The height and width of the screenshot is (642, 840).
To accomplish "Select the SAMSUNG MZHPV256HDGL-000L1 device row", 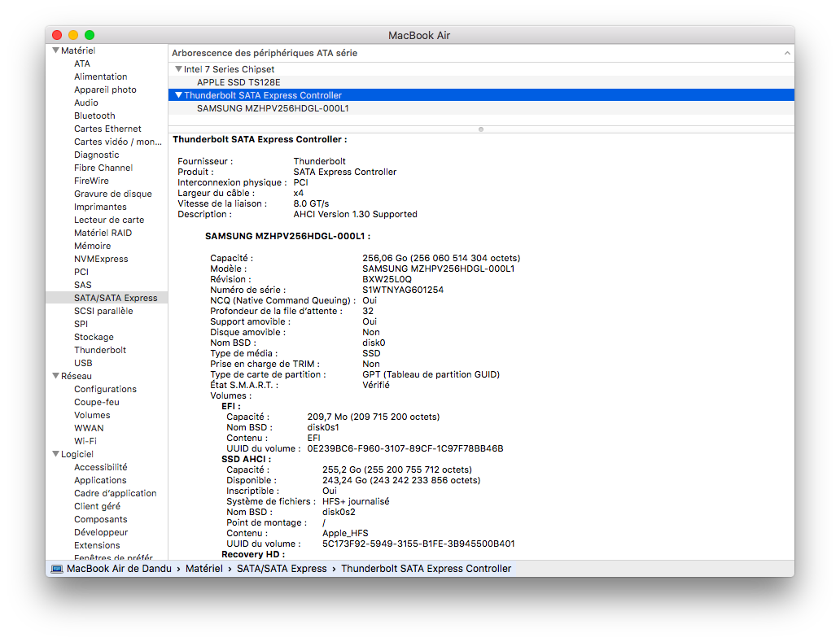I will pyautogui.click(x=481, y=108).
